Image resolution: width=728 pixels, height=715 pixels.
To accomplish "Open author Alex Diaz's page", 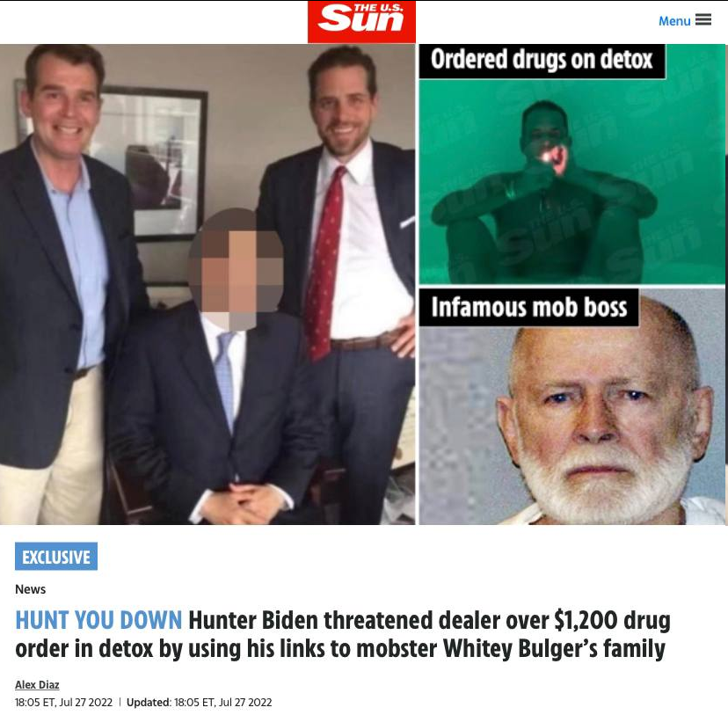I will (37, 685).
